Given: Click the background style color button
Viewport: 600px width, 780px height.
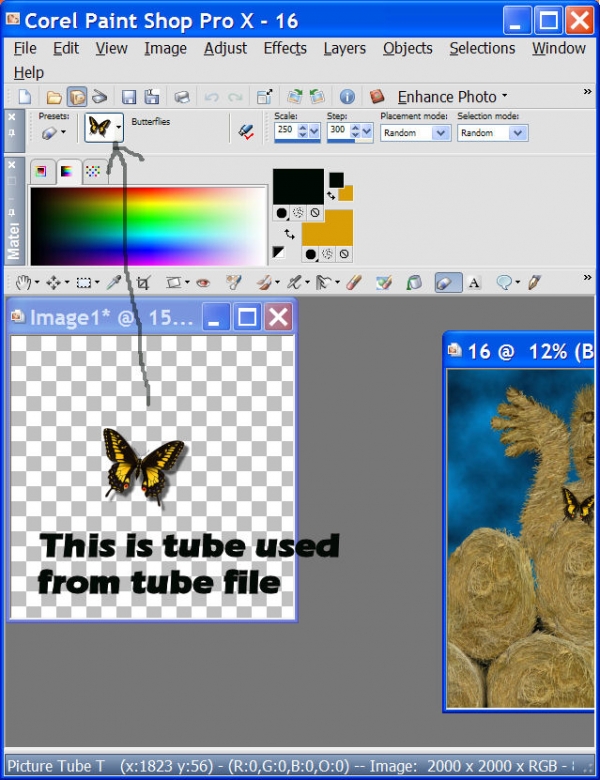Looking at the screenshot, I should pos(311,254).
